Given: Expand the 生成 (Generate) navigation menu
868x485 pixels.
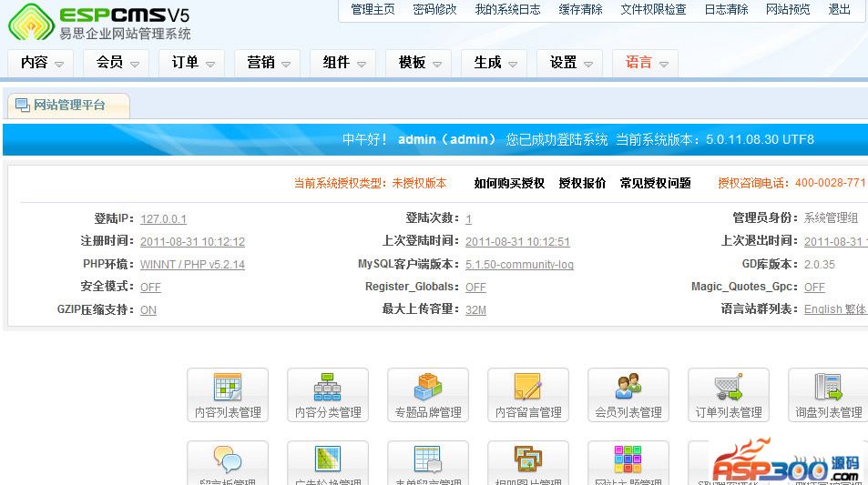Looking at the screenshot, I should click(x=495, y=63).
